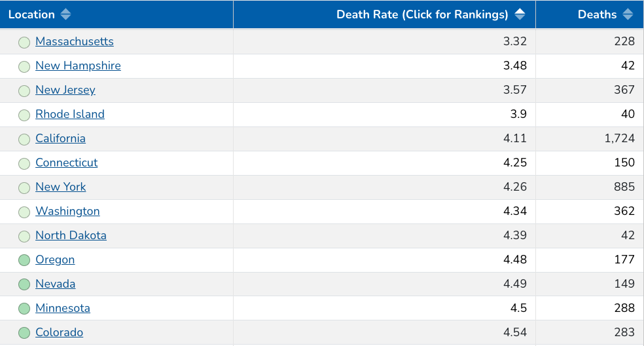
Task: Open the Colorado link
Action: (x=59, y=332)
